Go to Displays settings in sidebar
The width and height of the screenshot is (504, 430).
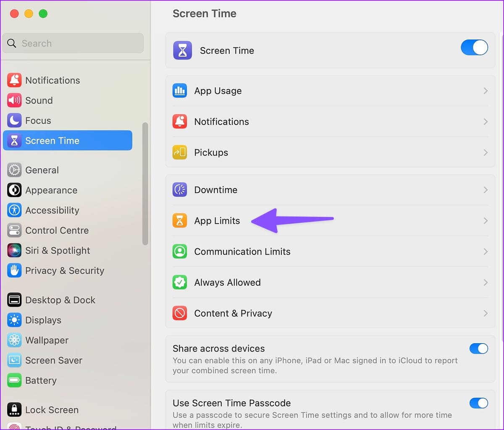pos(68,320)
